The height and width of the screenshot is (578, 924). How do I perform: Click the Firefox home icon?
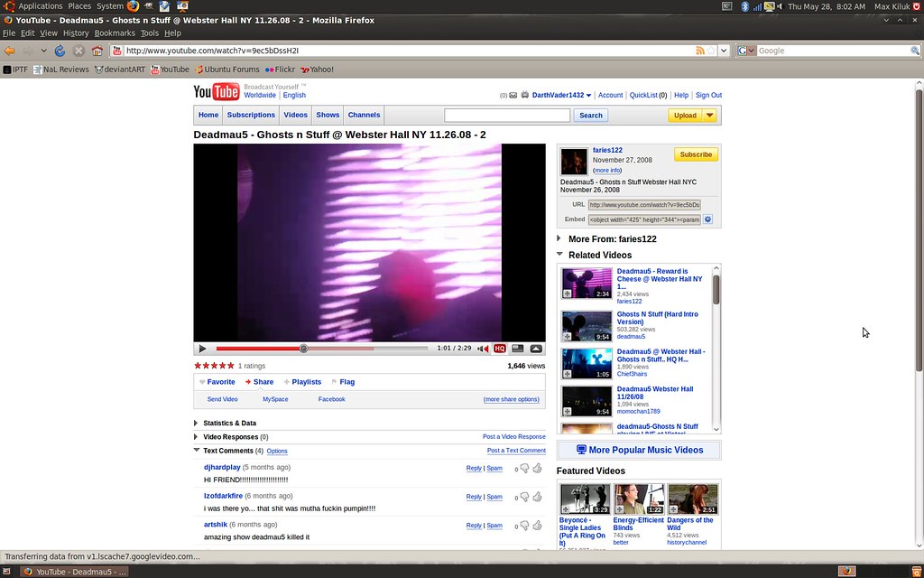[97, 51]
